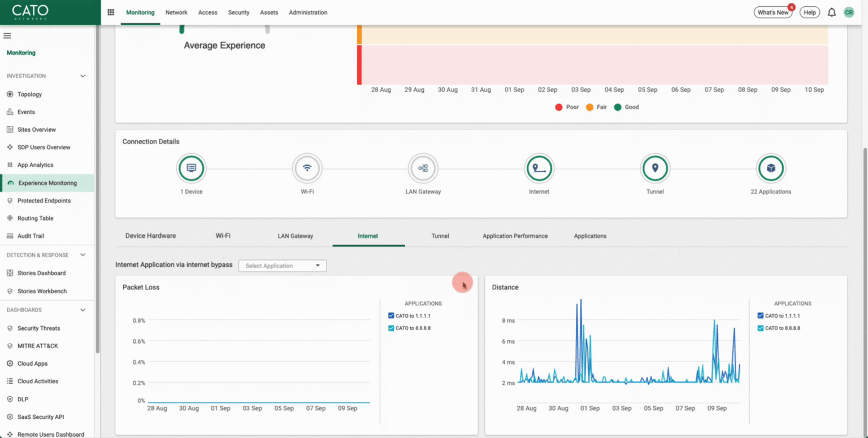Image resolution: width=868 pixels, height=438 pixels.
Task: Uncheck CATO to 1.1.1.1 in Distance chart
Action: point(761,316)
